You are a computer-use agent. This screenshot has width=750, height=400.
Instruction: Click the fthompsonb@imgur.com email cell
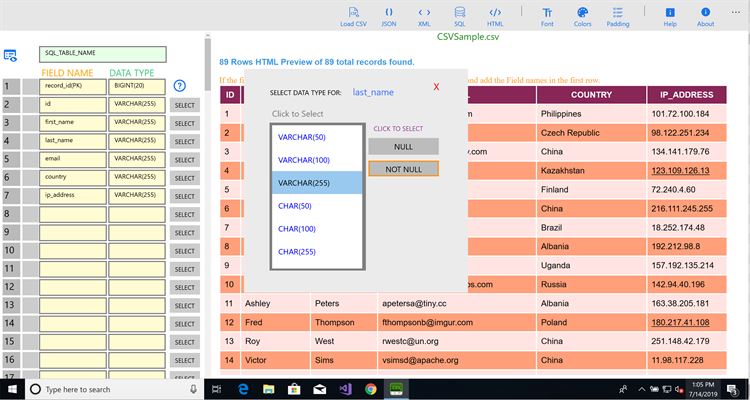[457, 322]
